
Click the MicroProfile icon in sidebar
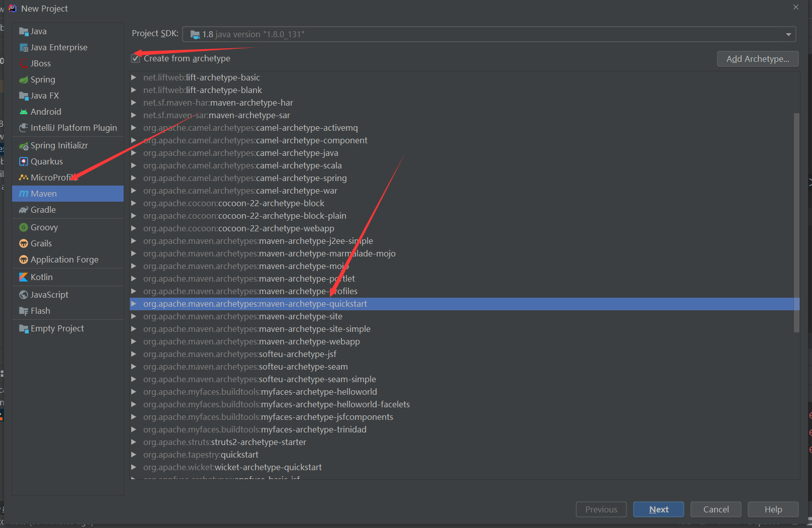23,177
